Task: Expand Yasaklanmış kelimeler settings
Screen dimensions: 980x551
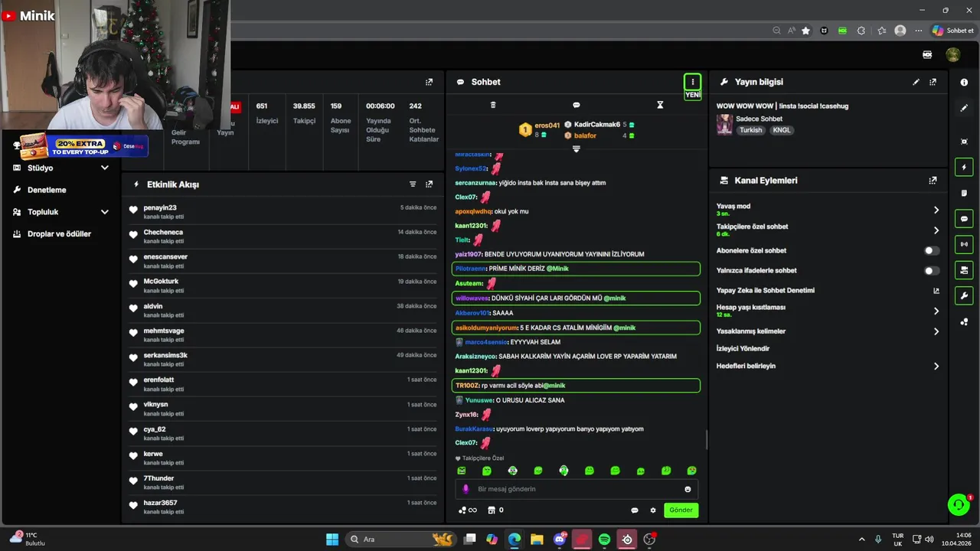Action: point(936,331)
